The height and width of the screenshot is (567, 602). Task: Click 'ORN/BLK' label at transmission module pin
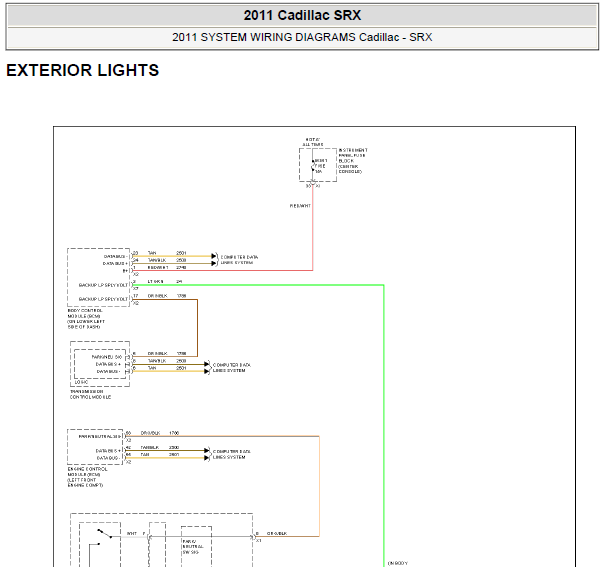tap(157, 354)
